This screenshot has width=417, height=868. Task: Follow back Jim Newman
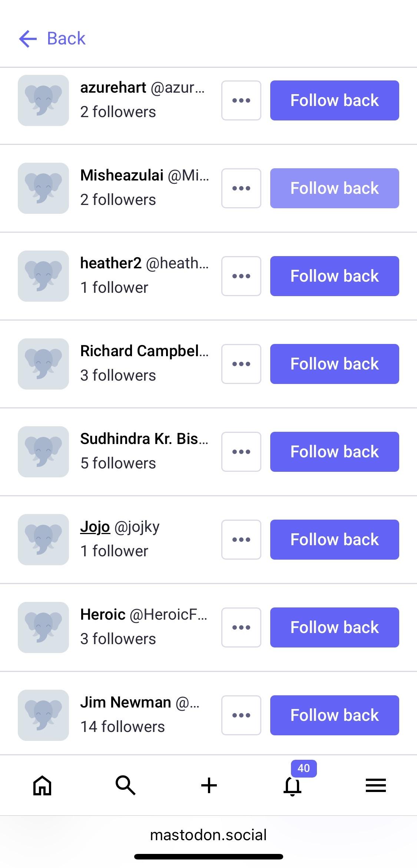(334, 715)
